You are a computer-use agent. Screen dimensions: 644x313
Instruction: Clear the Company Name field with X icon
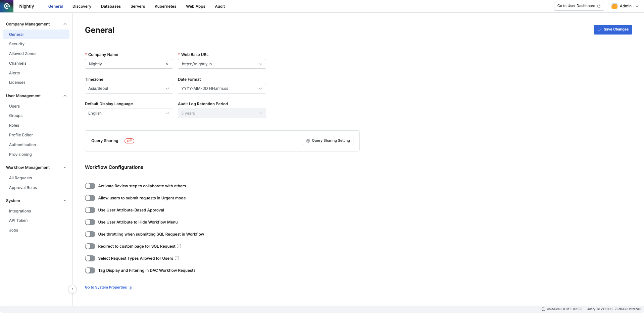[x=167, y=64]
